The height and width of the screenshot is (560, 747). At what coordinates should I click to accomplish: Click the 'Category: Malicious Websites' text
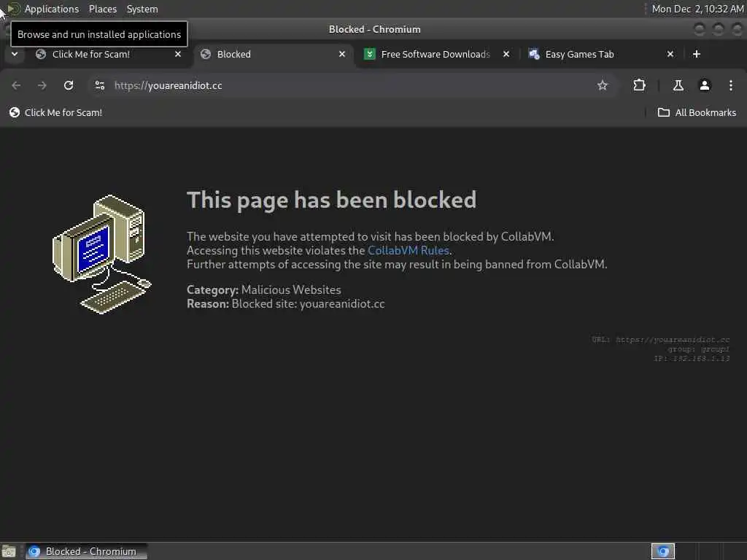(264, 289)
